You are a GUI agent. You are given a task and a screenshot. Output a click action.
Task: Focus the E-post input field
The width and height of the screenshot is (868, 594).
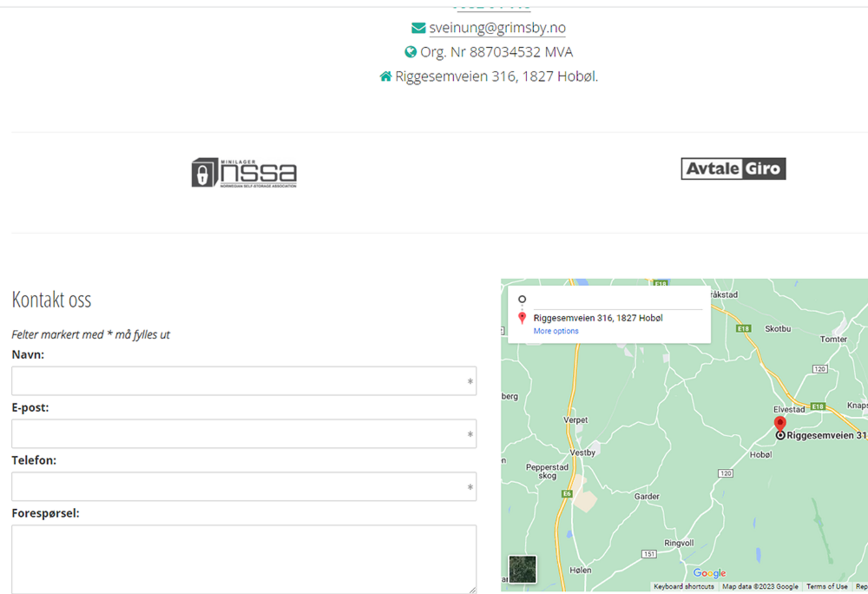click(x=244, y=433)
